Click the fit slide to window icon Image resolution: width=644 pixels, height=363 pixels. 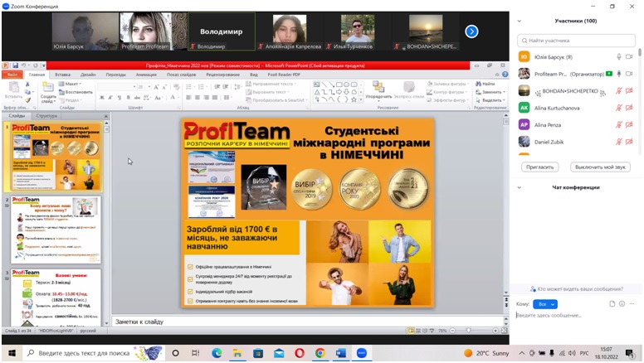(505, 330)
